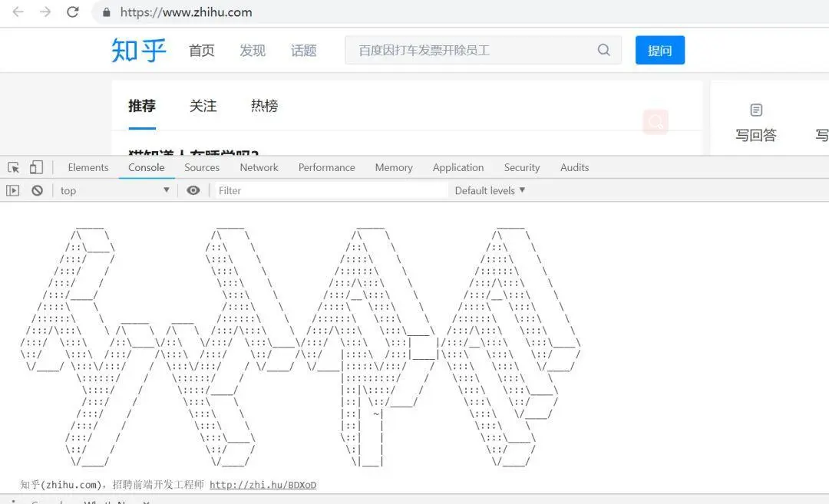
Task: Open the 发现 navigation item
Action: coord(253,51)
